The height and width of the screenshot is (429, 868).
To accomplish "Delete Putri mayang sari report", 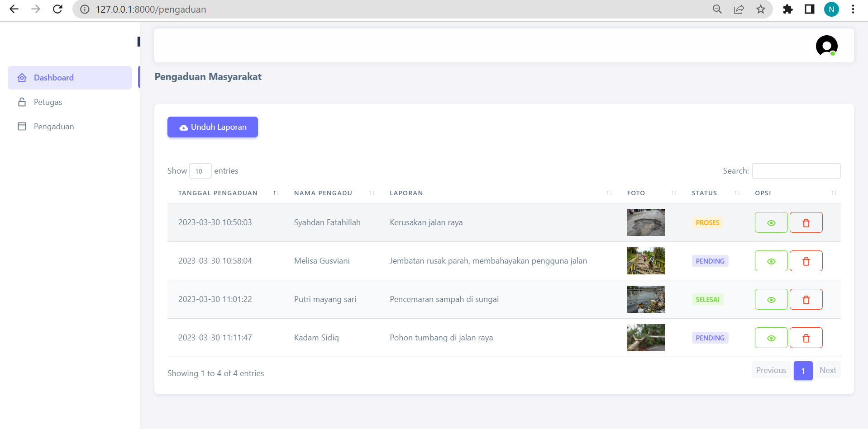I will (x=806, y=299).
